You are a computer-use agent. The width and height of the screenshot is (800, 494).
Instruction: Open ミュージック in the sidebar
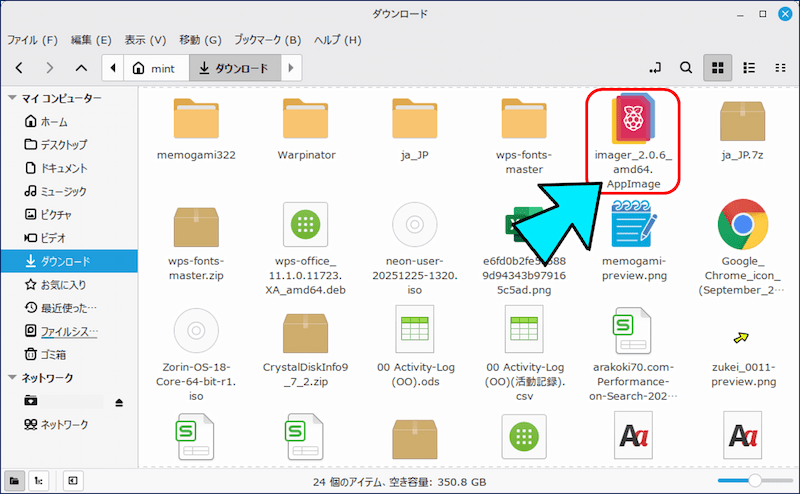69,191
